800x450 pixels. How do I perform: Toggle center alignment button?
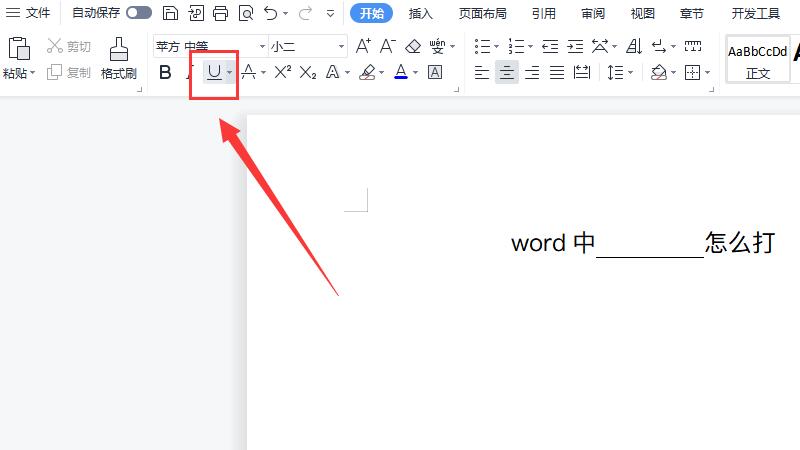click(507, 72)
